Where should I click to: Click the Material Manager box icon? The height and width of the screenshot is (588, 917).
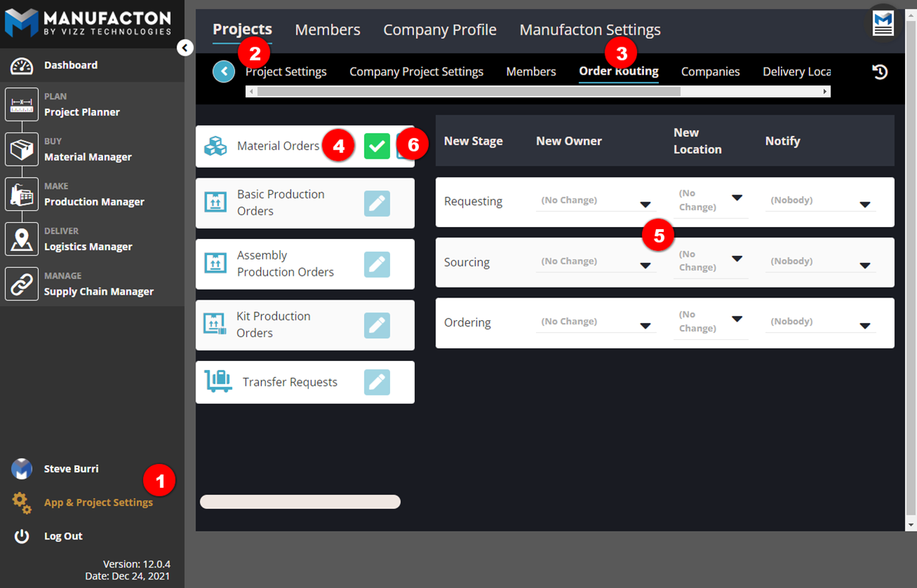(x=22, y=149)
